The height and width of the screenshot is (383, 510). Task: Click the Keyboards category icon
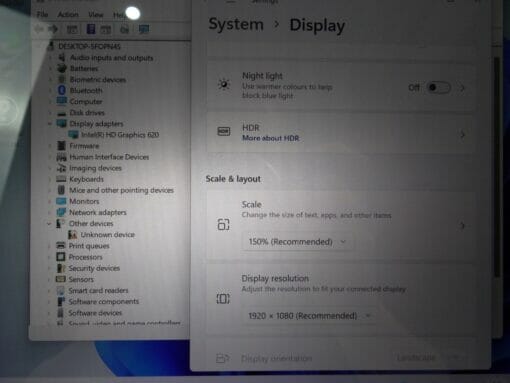pyautogui.click(x=61, y=179)
